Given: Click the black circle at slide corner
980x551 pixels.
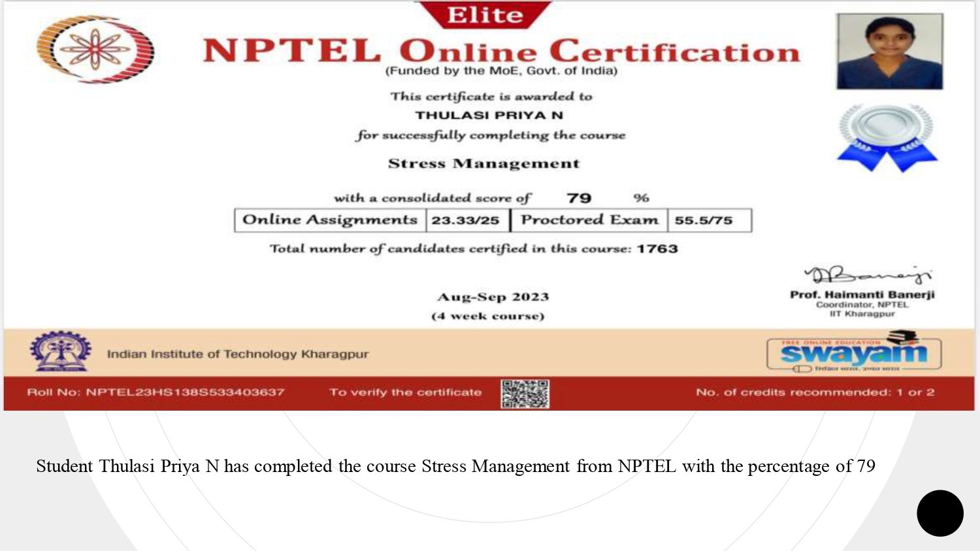Looking at the screenshot, I should (939, 513).
